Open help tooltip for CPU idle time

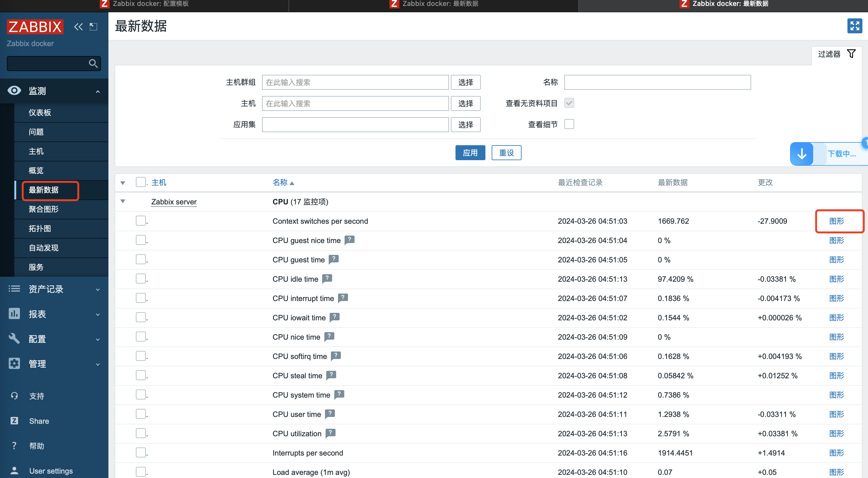point(327,279)
